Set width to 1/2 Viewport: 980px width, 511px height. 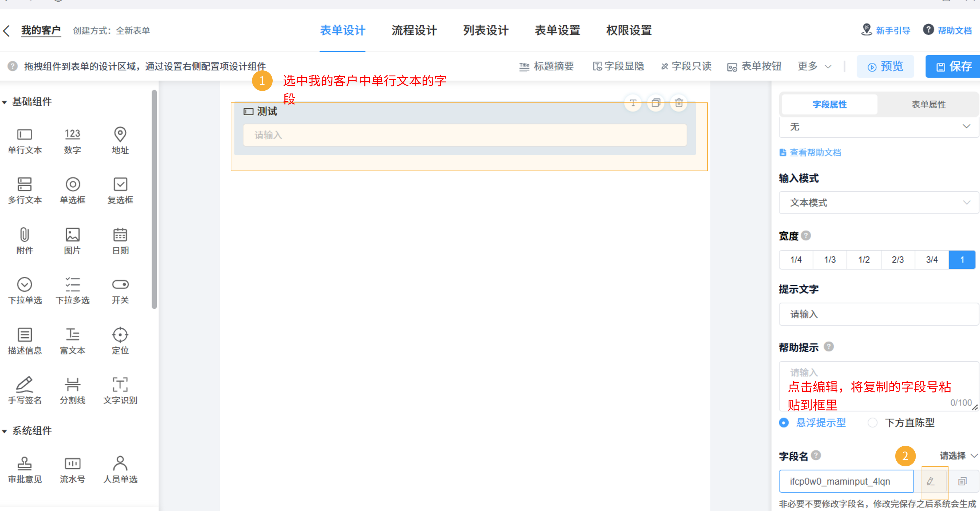(864, 260)
